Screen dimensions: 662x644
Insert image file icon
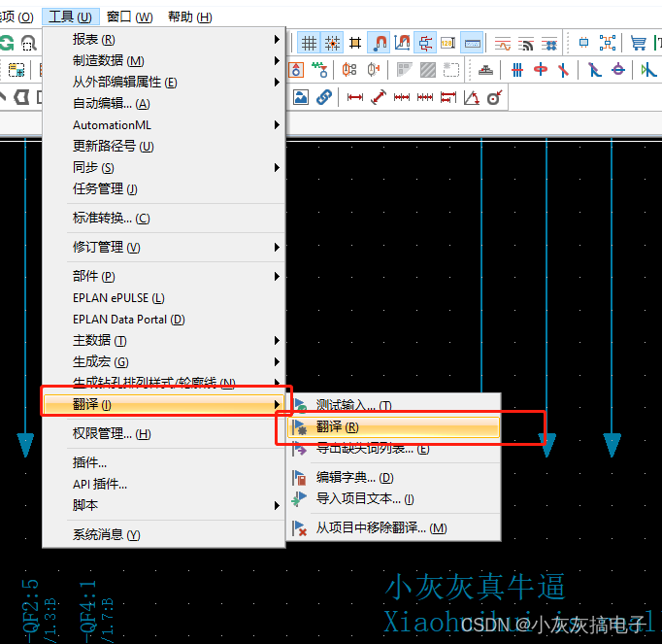click(x=301, y=97)
